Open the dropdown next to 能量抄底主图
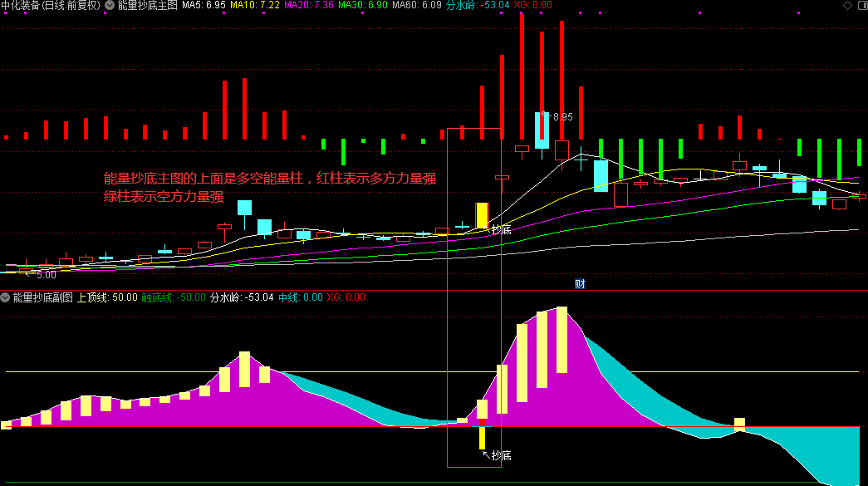The image size is (868, 486). pos(110,5)
